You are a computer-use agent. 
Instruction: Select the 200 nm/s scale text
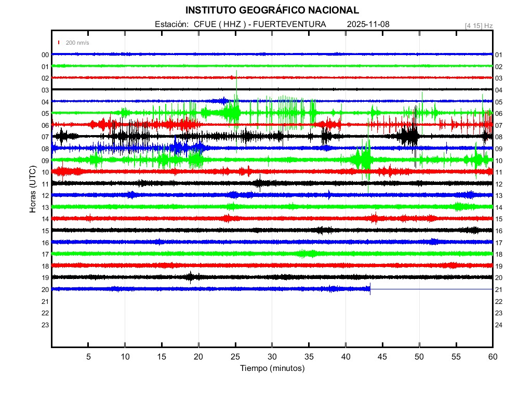tap(77, 43)
